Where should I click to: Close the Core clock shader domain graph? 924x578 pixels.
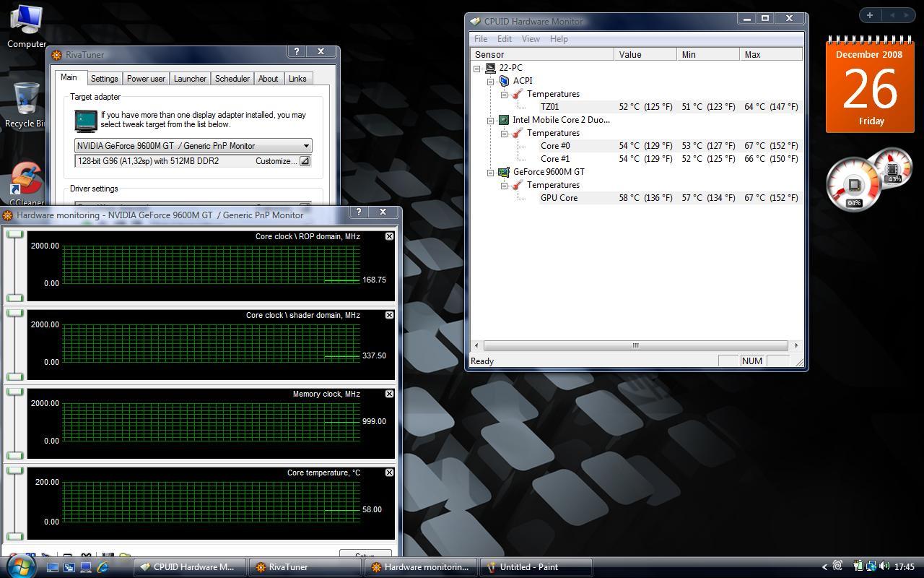pyautogui.click(x=389, y=315)
